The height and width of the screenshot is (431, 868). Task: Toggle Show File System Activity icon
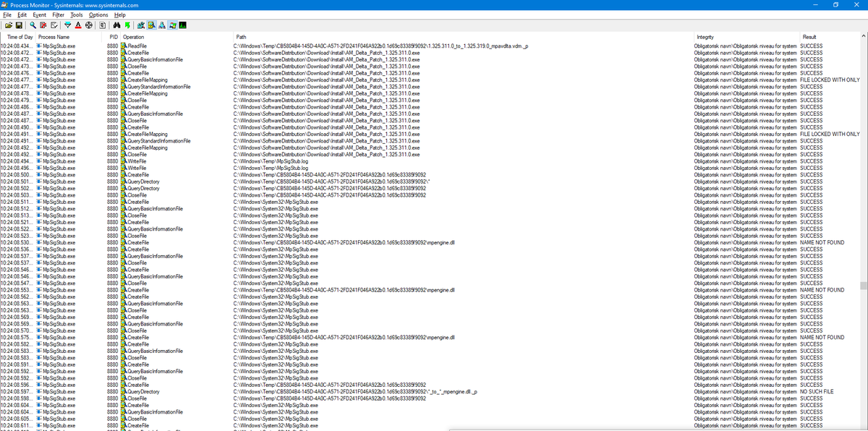point(151,25)
